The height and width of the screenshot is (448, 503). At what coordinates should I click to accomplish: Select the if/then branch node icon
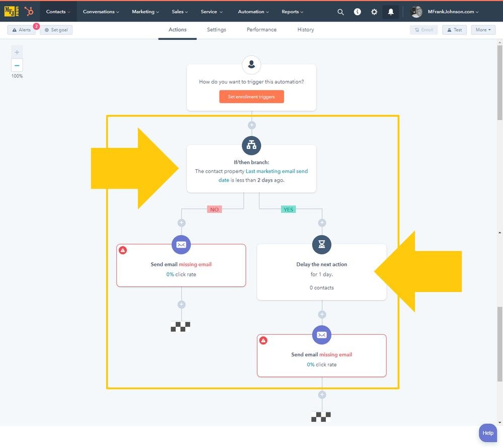[x=251, y=145]
